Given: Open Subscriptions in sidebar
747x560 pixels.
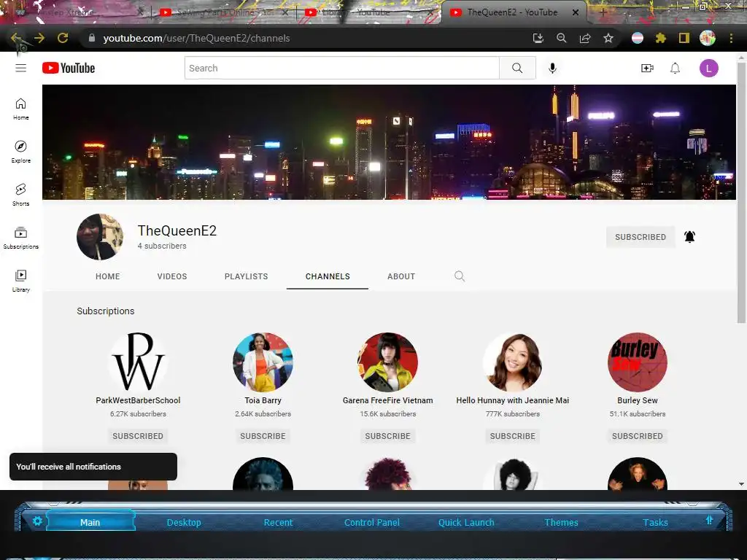Looking at the screenshot, I should pyautogui.click(x=20, y=238).
